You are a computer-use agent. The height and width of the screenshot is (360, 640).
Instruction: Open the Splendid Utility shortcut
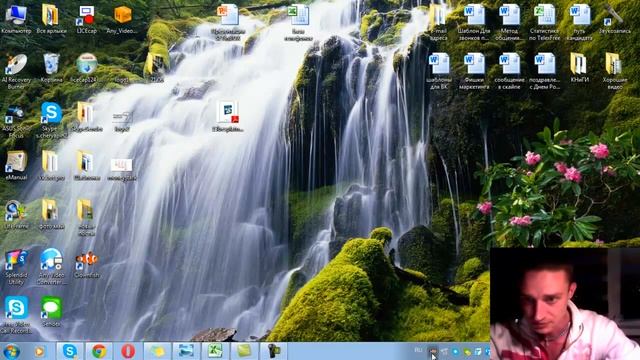tap(16, 267)
